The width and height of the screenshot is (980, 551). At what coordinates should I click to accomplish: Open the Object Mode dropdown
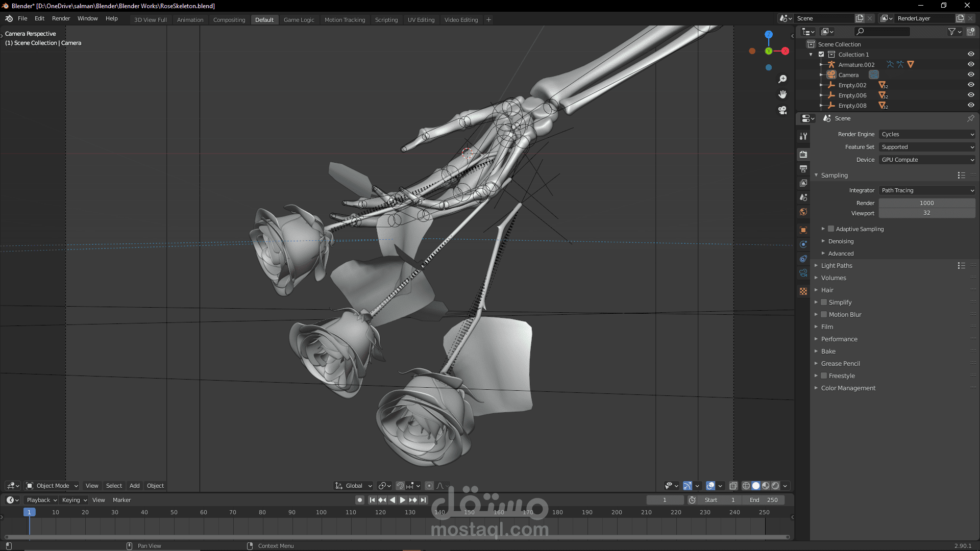point(52,486)
